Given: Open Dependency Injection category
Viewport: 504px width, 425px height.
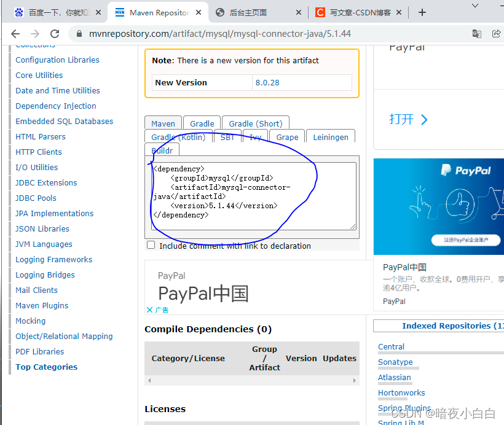Looking at the screenshot, I should [x=56, y=106].
